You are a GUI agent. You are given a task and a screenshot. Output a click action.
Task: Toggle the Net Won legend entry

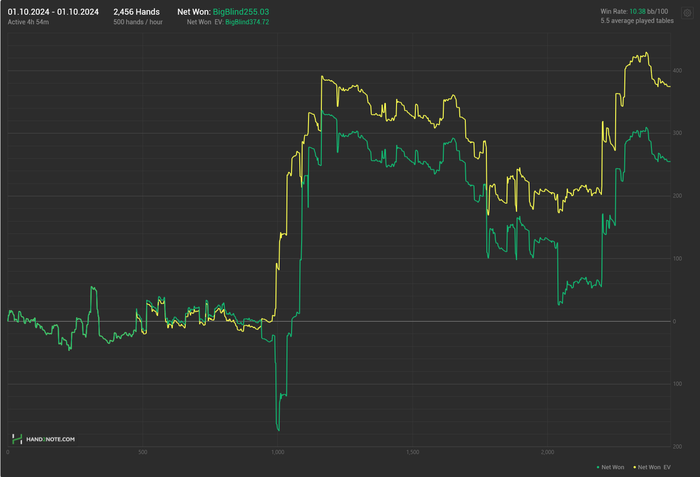pos(610,467)
